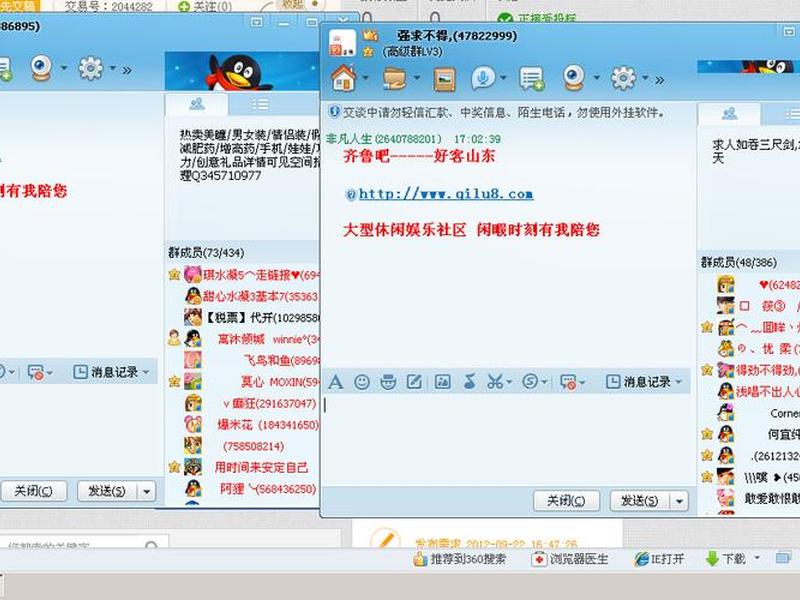Screen dimensions: 800x600
Task: Expand send options arrow in left window
Action: tap(147, 492)
